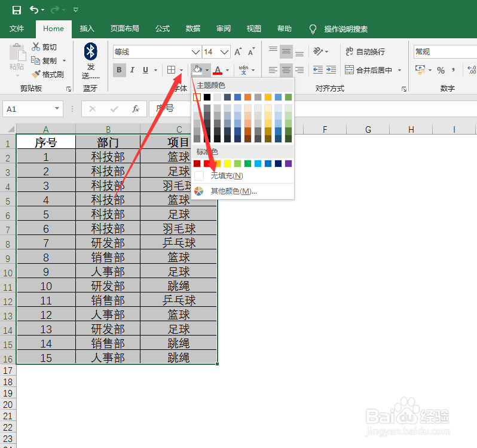Image resolution: width=477 pixels, height=448 pixels.
Task: Expand the 复制 dropdown arrow
Action: click(x=64, y=60)
